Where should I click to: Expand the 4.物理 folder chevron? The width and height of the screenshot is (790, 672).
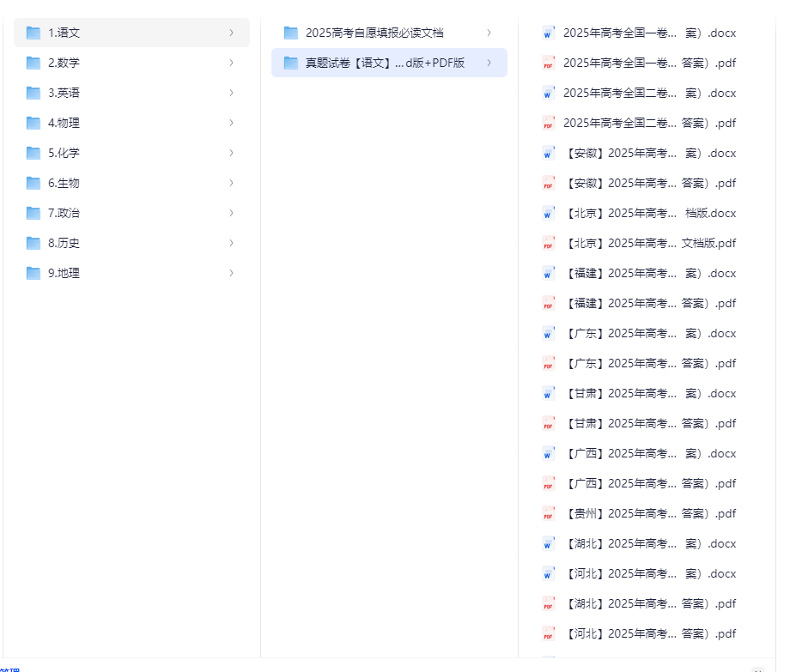tap(231, 123)
